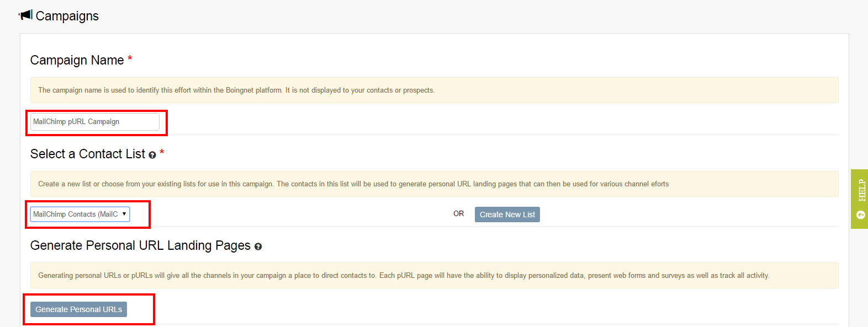Focus the MailChimp pURL Campaign name field
The height and width of the screenshot is (327, 868).
tap(95, 122)
